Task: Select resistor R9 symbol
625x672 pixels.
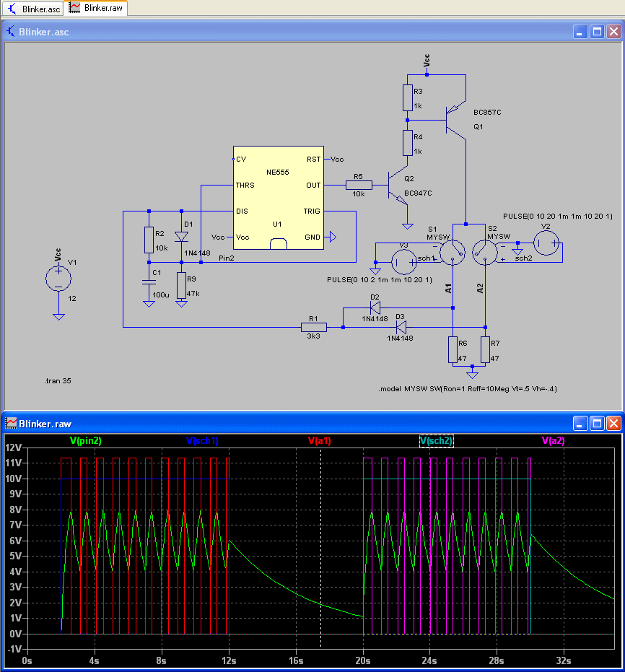Action: [181, 285]
